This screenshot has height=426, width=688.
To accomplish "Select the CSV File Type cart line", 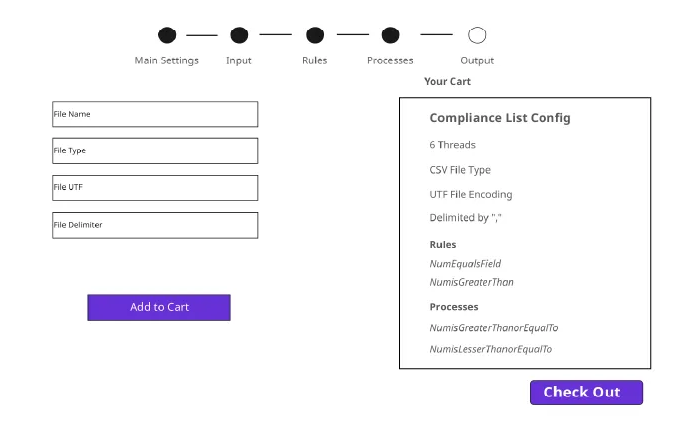I will 460,170.
